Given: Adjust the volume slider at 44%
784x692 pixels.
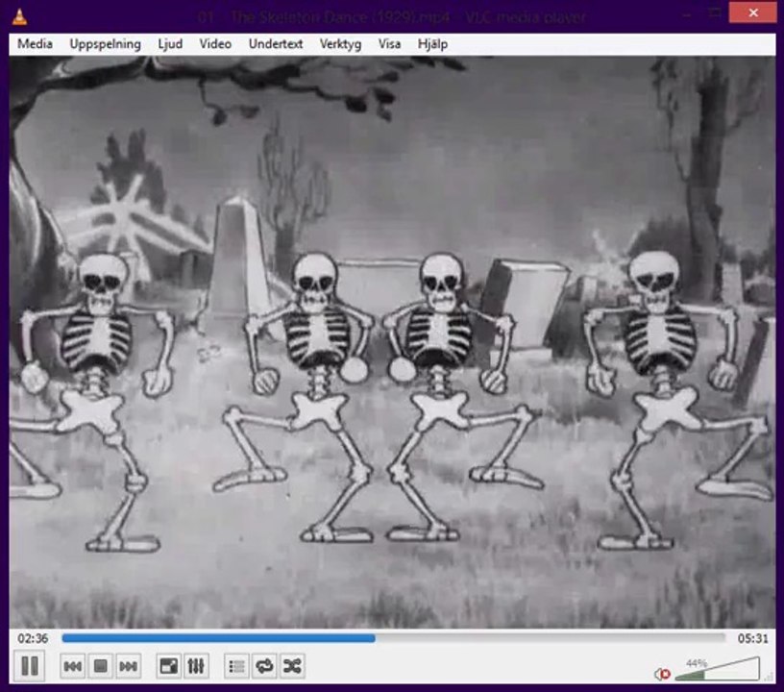Looking at the screenshot, I should 717,670.
